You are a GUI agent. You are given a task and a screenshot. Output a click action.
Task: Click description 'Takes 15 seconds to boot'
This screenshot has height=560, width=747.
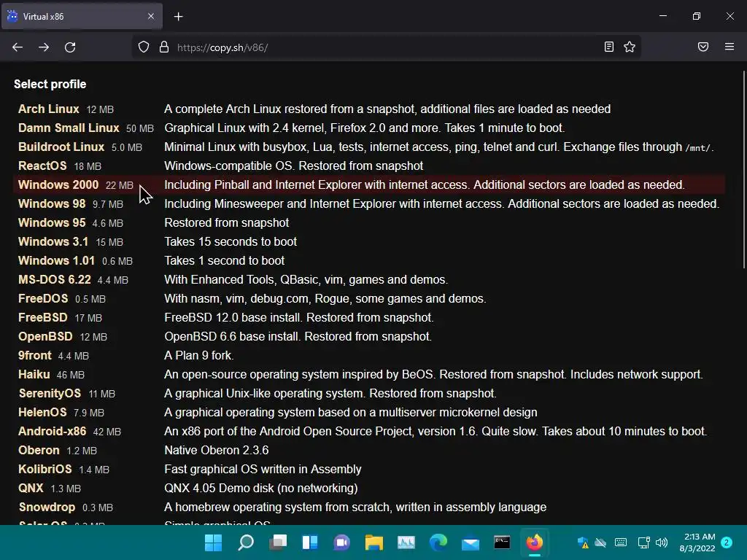click(x=231, y=242)
